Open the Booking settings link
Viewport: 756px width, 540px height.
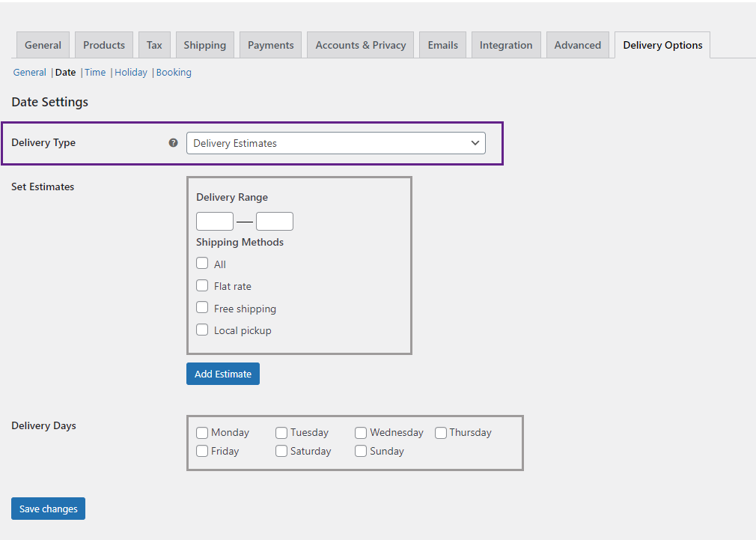pyautogui.click(x=174, y=73)
